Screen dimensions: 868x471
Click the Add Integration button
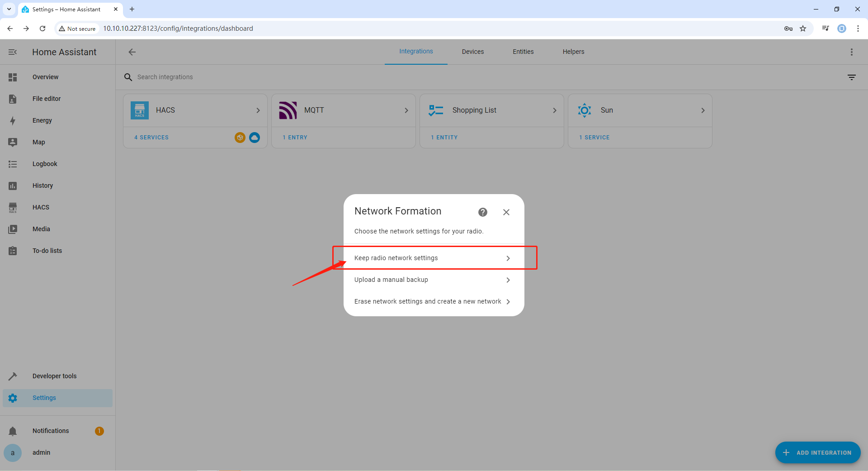tap(817, 452)
